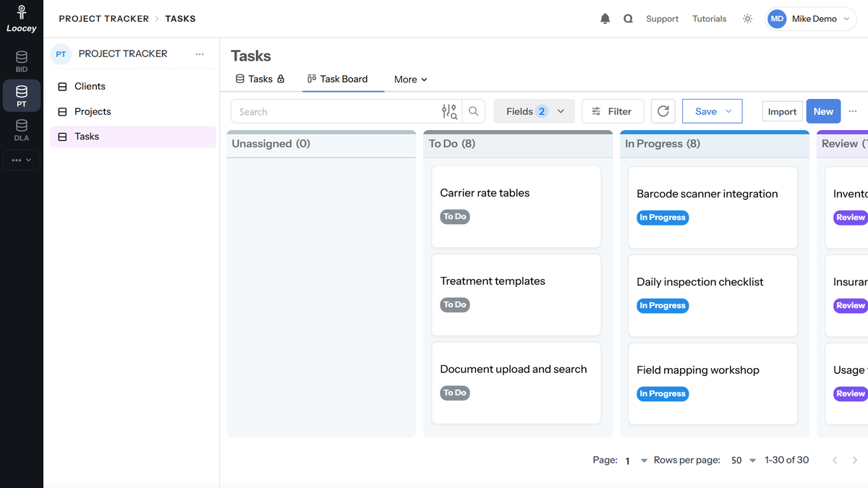868x488 pixels.
Task: Click the MD user avatar
Action: coord(777,19)
